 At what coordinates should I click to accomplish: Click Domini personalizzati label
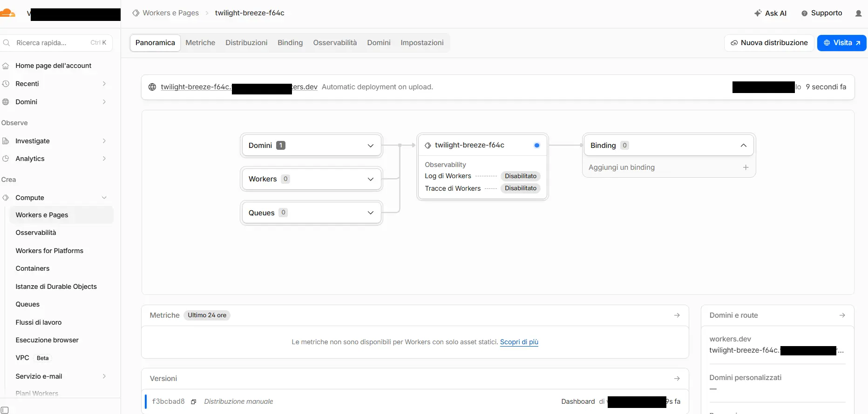point(746,378)
